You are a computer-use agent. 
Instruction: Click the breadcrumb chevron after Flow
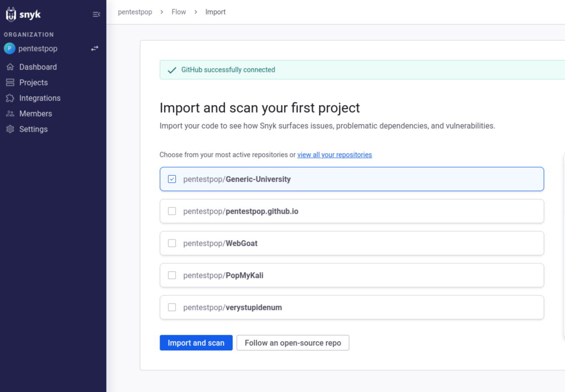(196, 12)
